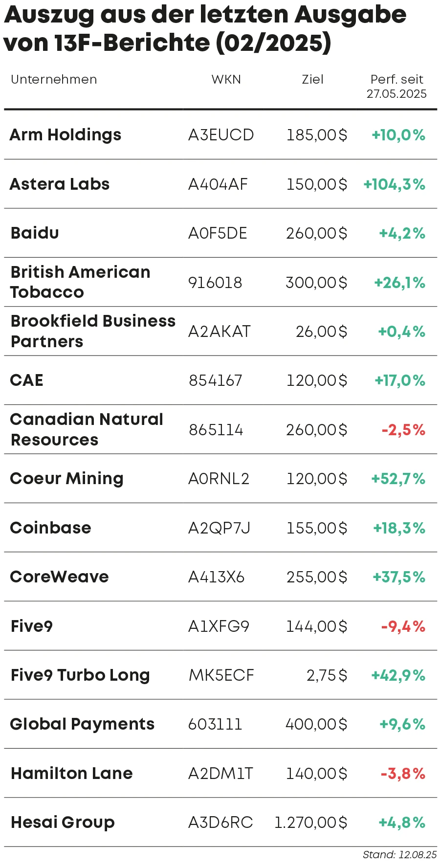
Task: Click the Unternehmen column header
Action: [54, 80]
